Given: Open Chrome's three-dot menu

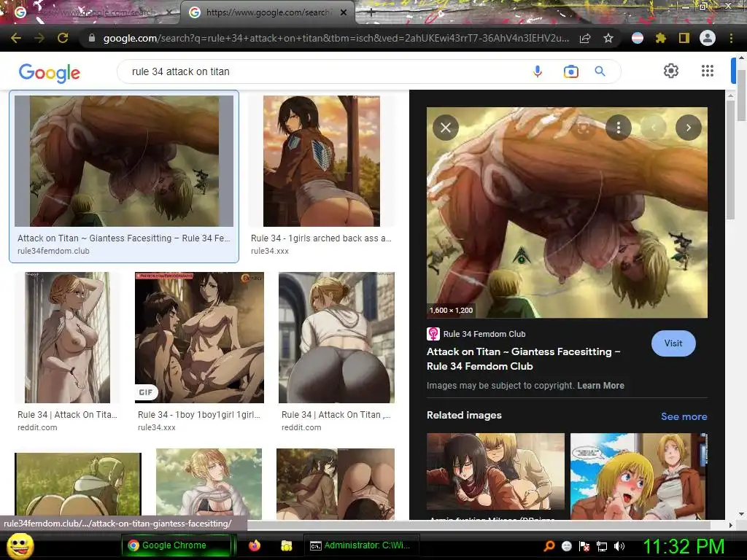Looking at the screenshot, I should click(x=731, y=38).
